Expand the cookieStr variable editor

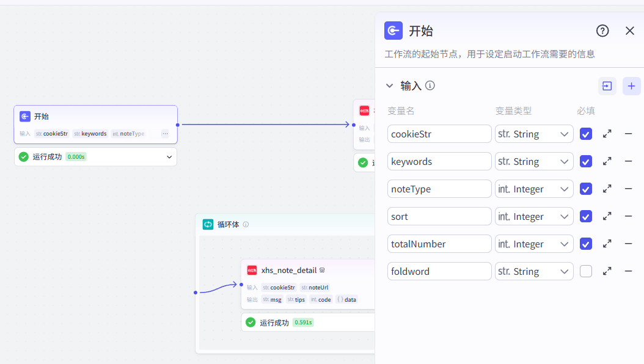pos(607,134)
